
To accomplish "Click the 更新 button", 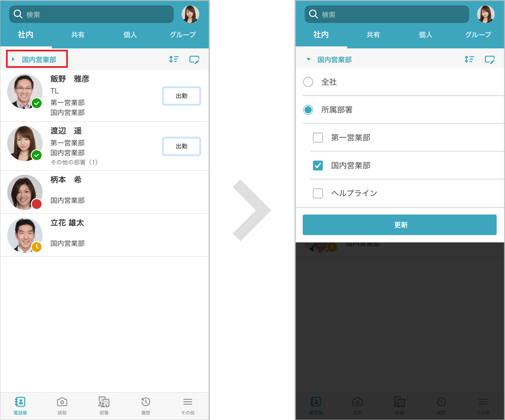I will pos(399,225).
